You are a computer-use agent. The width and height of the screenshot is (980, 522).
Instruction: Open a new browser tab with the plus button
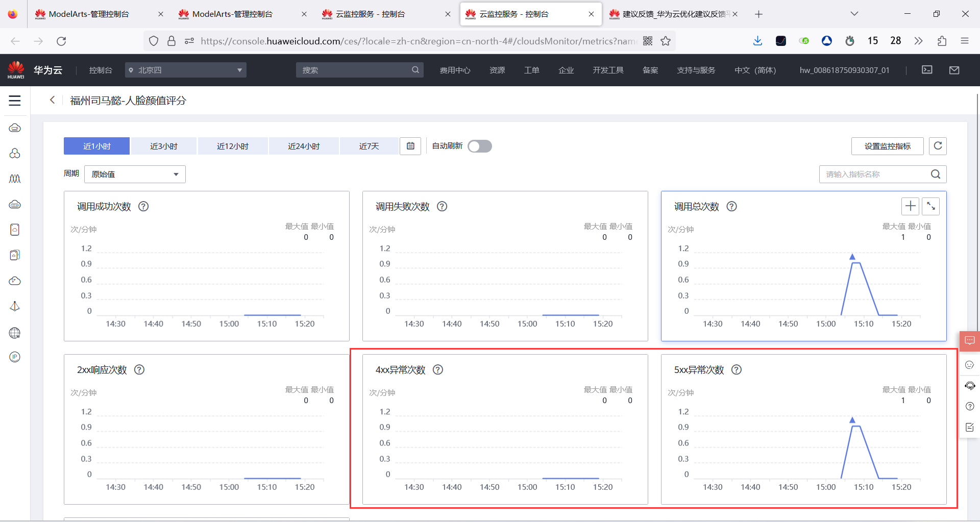(758, 14)
